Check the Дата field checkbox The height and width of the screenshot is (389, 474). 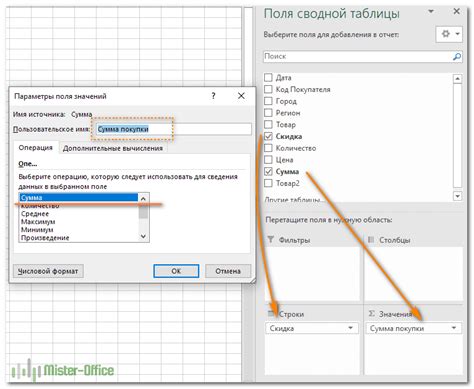click(268, 78)
